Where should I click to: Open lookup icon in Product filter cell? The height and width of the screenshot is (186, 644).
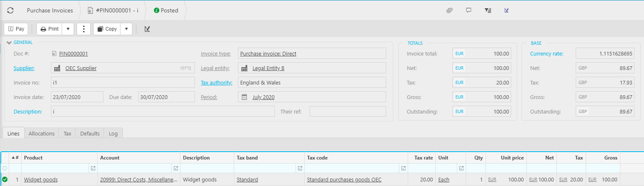(93, 168)
